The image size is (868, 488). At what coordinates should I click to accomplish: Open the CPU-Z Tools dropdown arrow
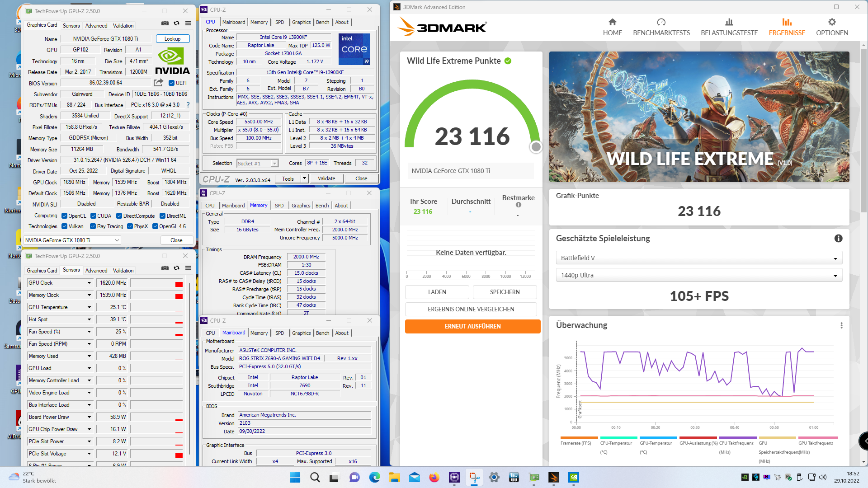click(x=304, y=178)
